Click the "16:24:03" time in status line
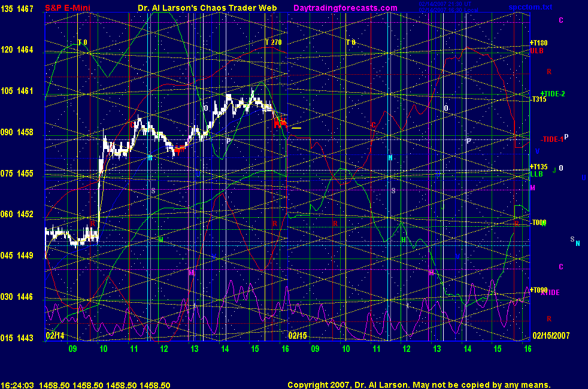Image resolution: width=588 pixels, height=389 pixels. click(17, 385)
